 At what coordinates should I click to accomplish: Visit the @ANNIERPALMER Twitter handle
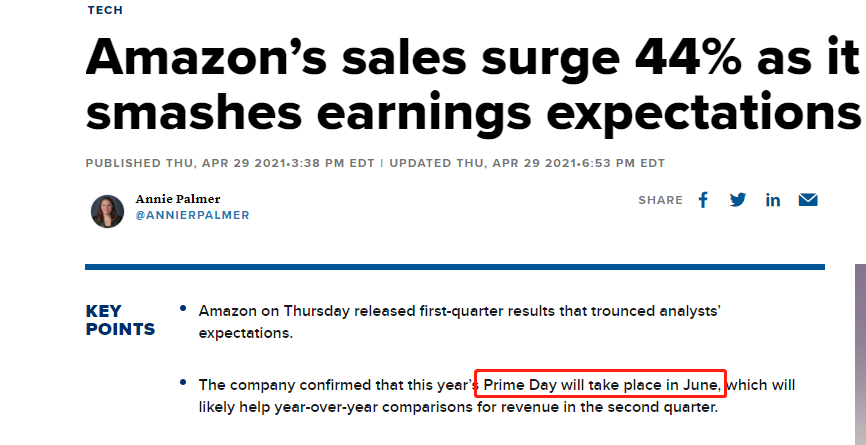192,215
